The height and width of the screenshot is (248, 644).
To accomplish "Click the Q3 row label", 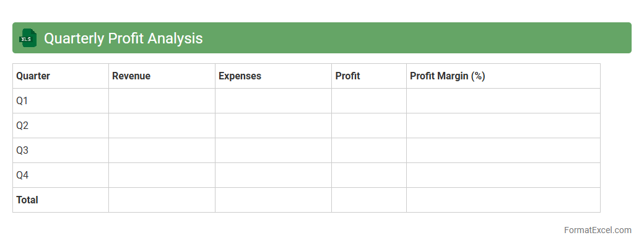I will click(22, 151).
